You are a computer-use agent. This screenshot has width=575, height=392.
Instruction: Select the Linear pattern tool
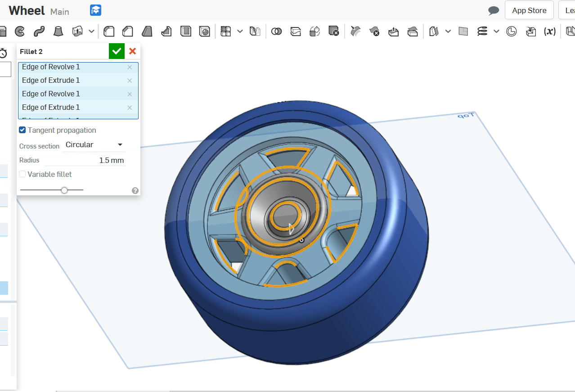tap(226, 31)
